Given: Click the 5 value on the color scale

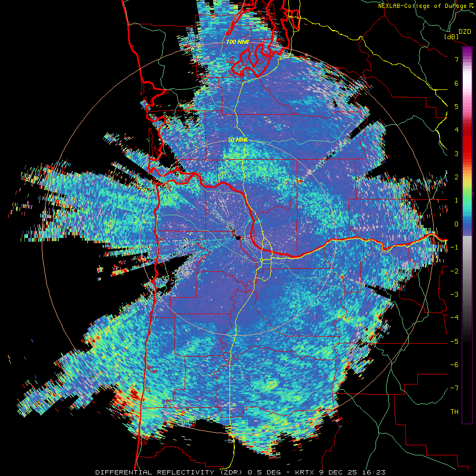Looking at the screenshot, I should pos(456,106).
